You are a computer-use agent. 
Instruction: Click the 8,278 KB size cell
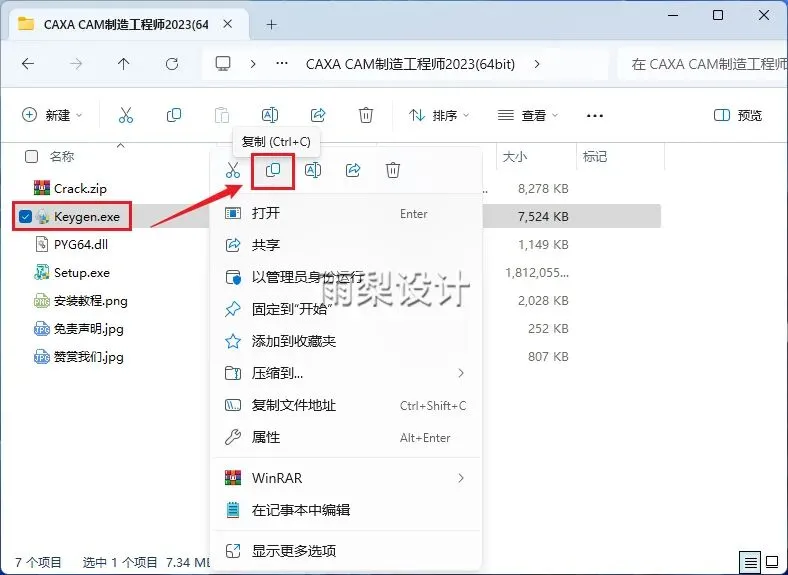543,188
